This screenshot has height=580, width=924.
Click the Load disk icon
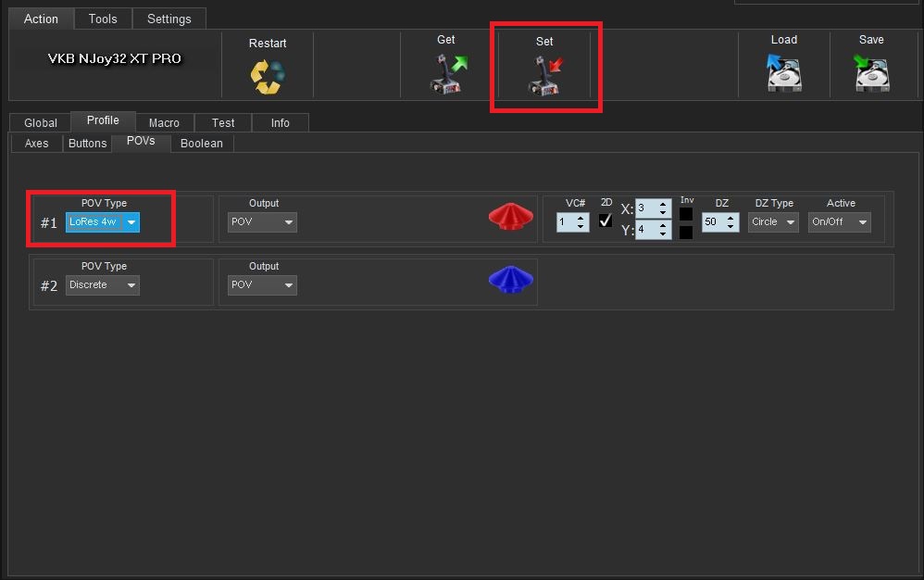coord(784,72)
